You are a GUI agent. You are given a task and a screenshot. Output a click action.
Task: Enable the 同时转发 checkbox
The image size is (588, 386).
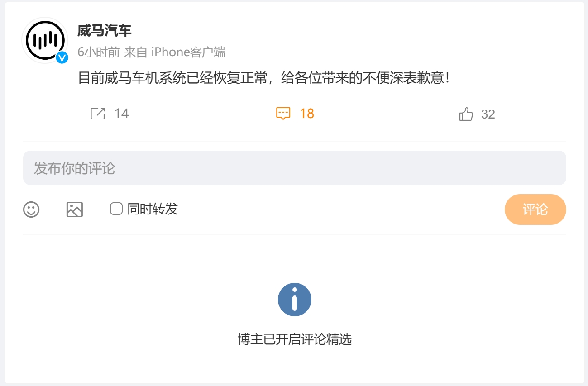(x=116, y=209)
